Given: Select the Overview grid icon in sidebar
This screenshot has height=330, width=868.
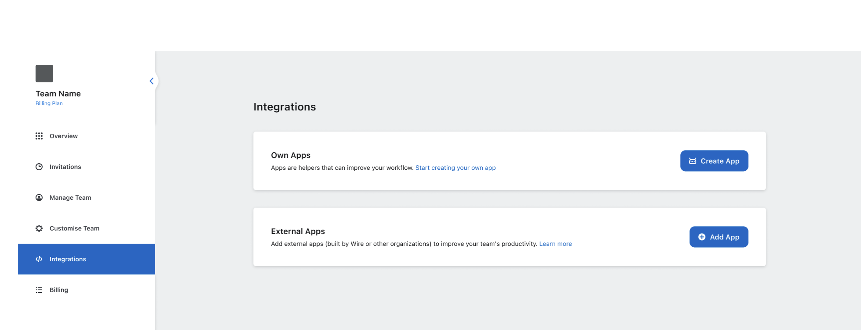Looking at the screenshot, I should tap(39, 136).
